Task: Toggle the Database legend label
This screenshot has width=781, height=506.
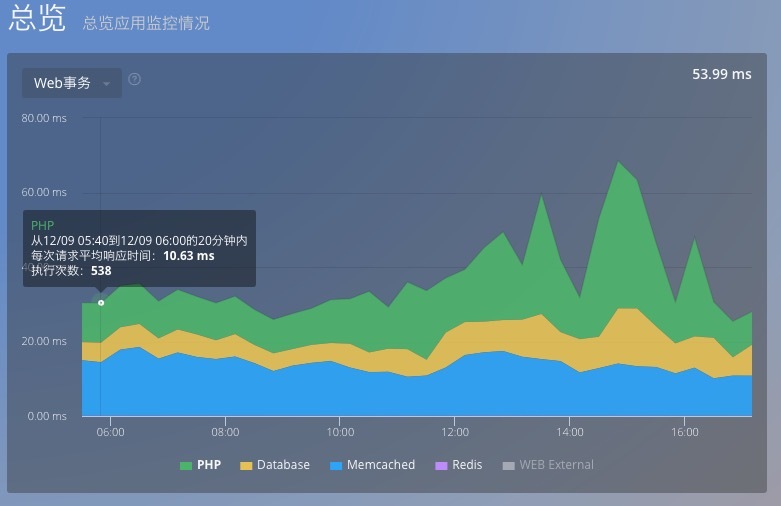Action: 283,465
